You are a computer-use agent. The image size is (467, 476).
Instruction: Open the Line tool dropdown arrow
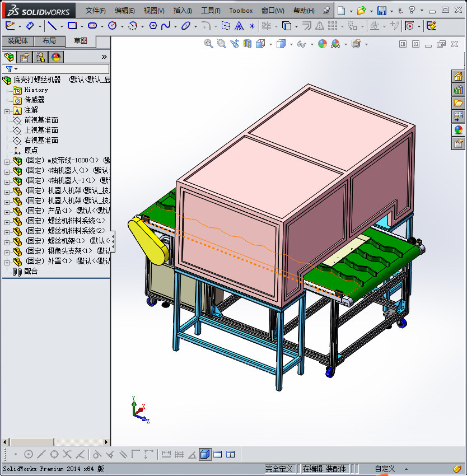(62, 27)
